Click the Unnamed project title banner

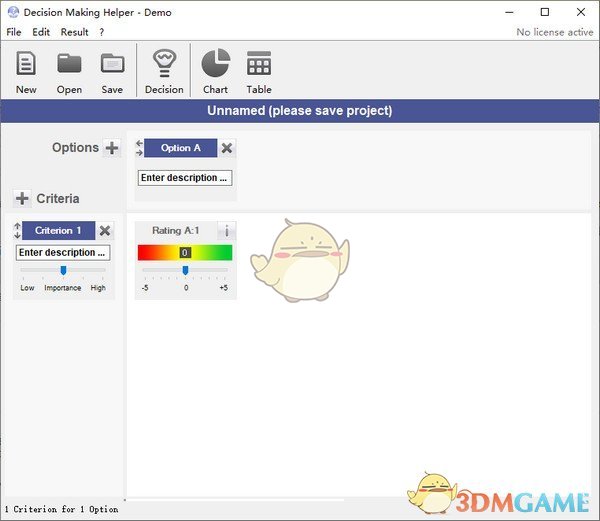300,111
